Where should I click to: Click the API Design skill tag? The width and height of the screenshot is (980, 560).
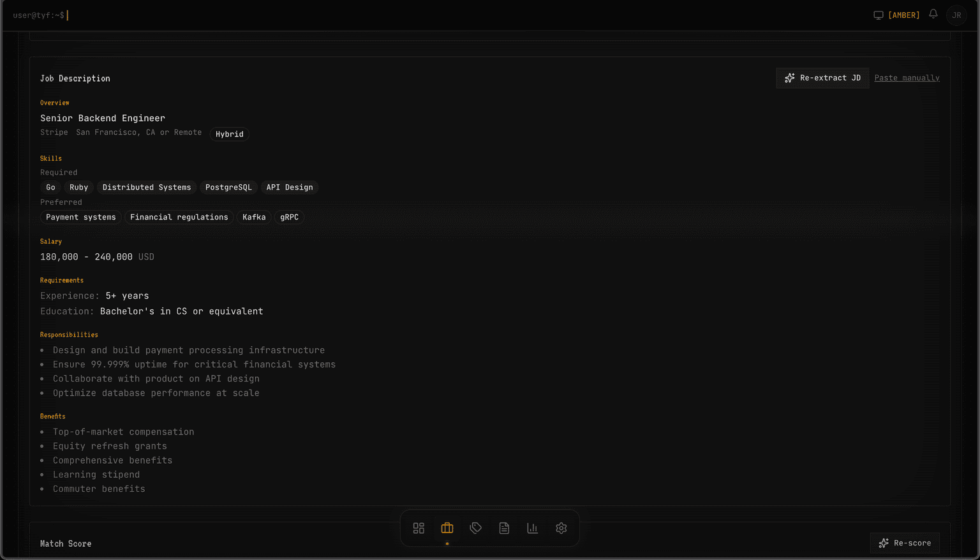tap(290, 188)
